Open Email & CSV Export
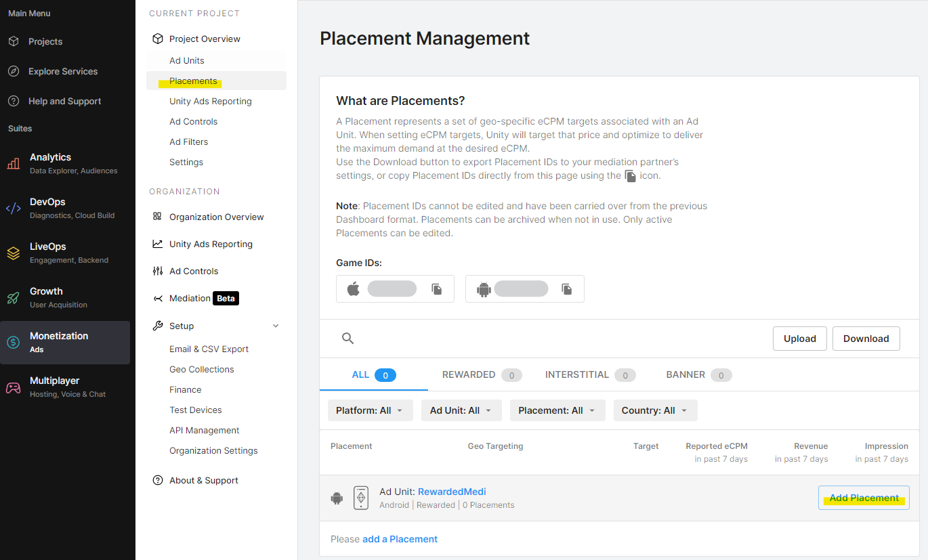 tap(209, 349)
